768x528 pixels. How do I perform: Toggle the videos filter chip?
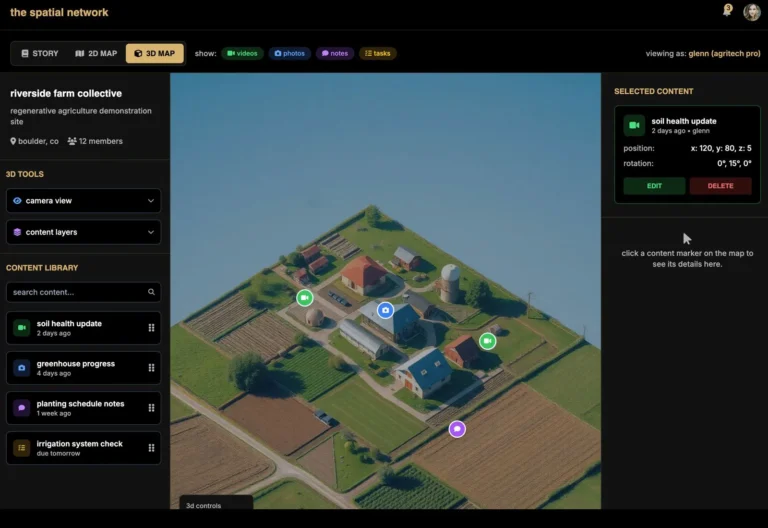click(x=242, y=53)
